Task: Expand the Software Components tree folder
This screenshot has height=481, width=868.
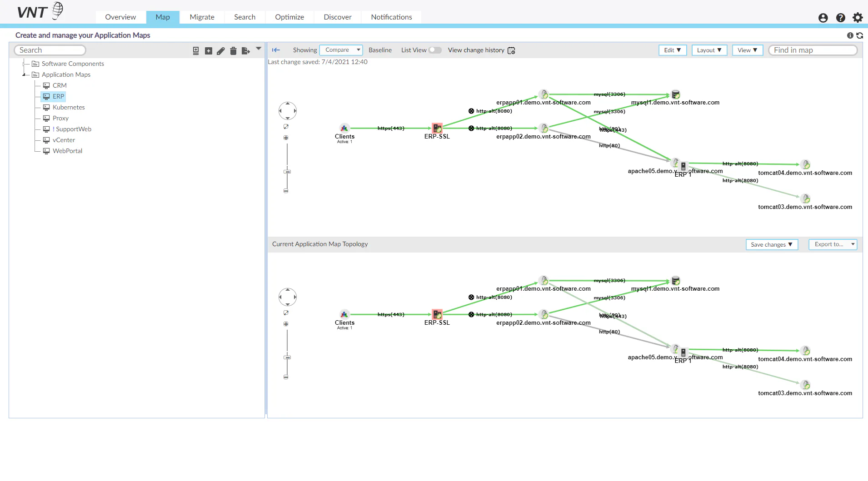Action: (x=25, y=64)
